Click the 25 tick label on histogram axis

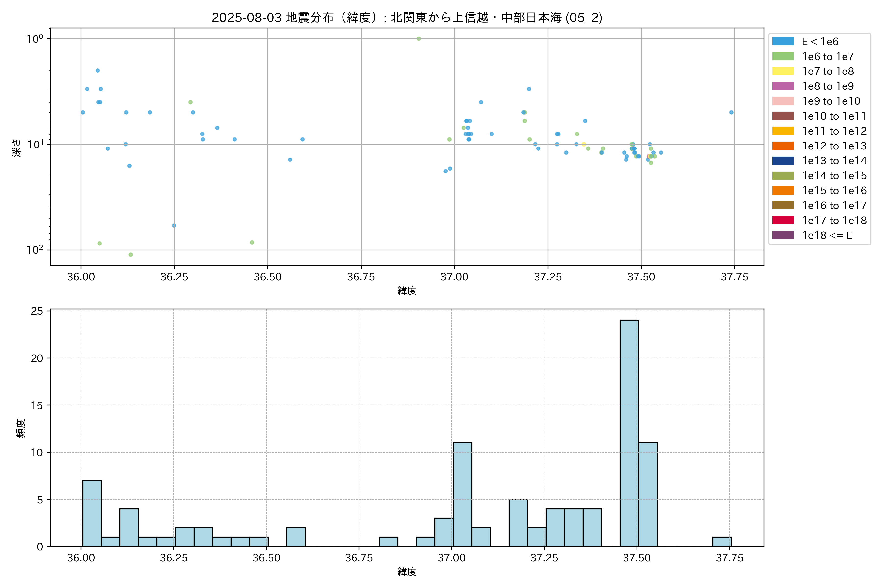pyautogui.click(x=37, y=311)
